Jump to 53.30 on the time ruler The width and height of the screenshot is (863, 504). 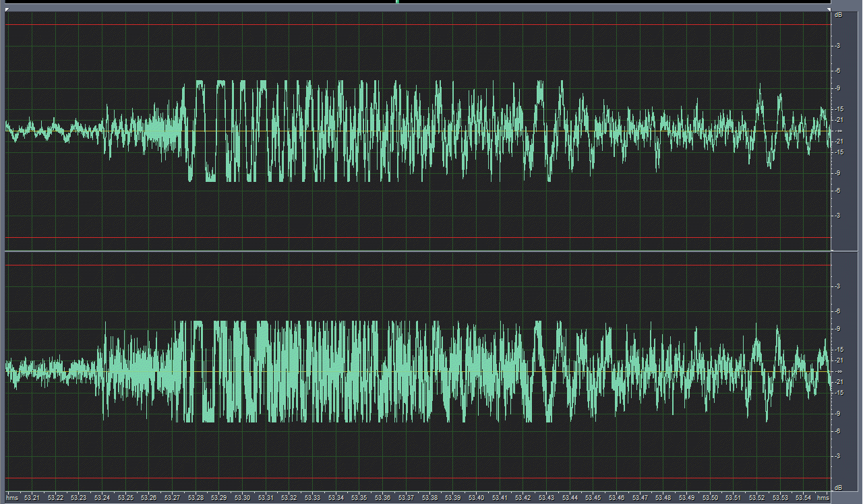coord(242,498)
